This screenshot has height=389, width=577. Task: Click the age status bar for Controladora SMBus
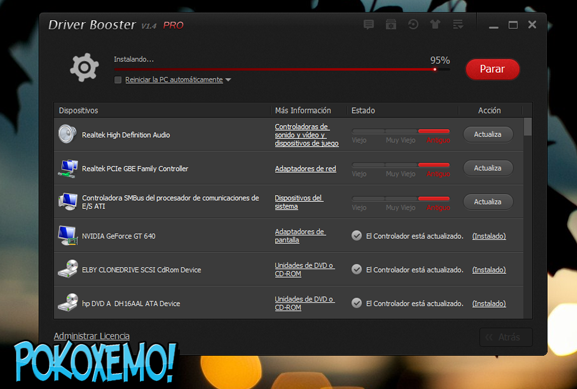click(400, 199)
